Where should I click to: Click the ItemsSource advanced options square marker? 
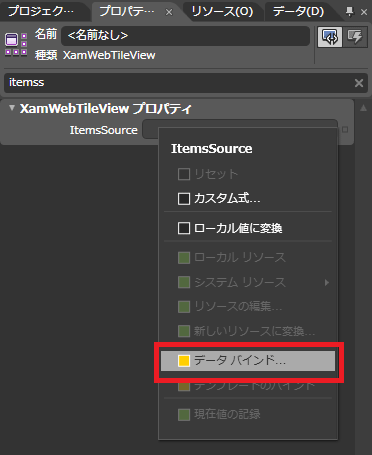(x=345, y=129)
